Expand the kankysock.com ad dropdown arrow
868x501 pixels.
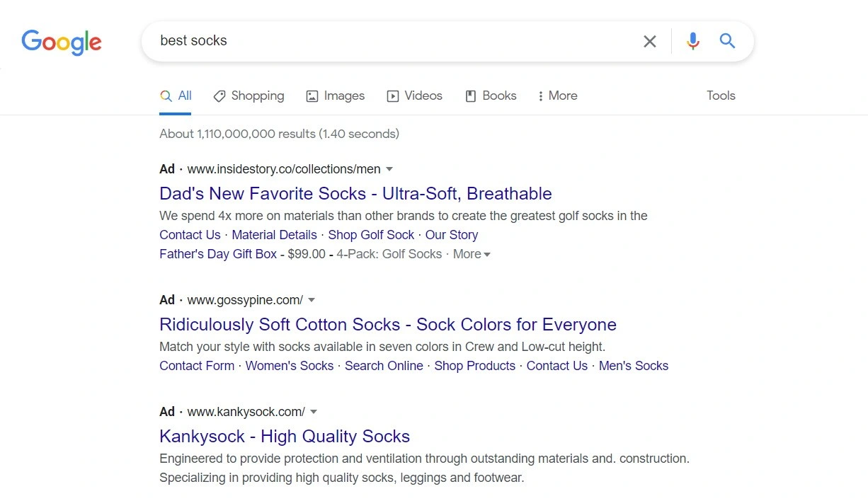[x=314, y=412]
